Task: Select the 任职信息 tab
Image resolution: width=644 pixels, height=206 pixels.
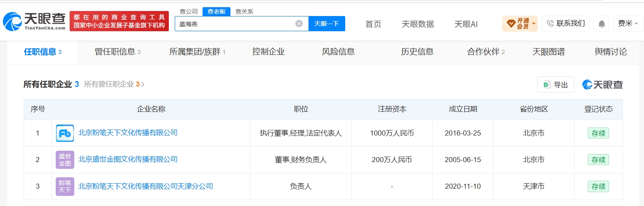Action: tap(43, 52)
